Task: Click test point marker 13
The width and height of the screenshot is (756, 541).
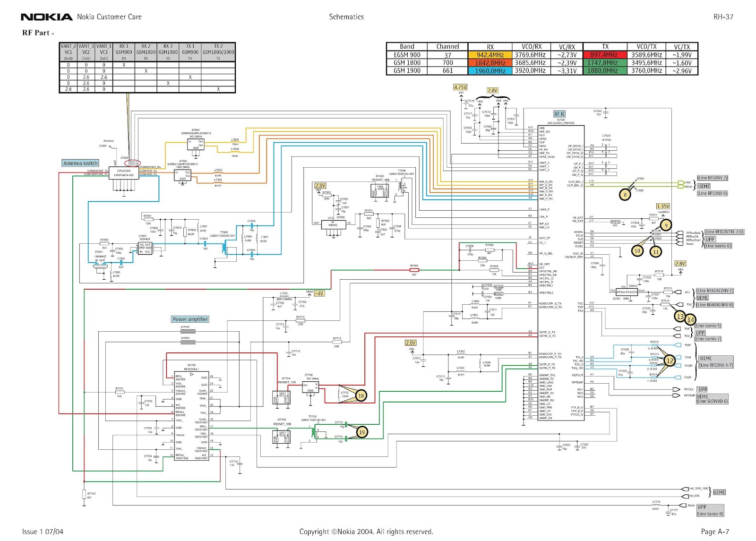Action: (680, 316)
